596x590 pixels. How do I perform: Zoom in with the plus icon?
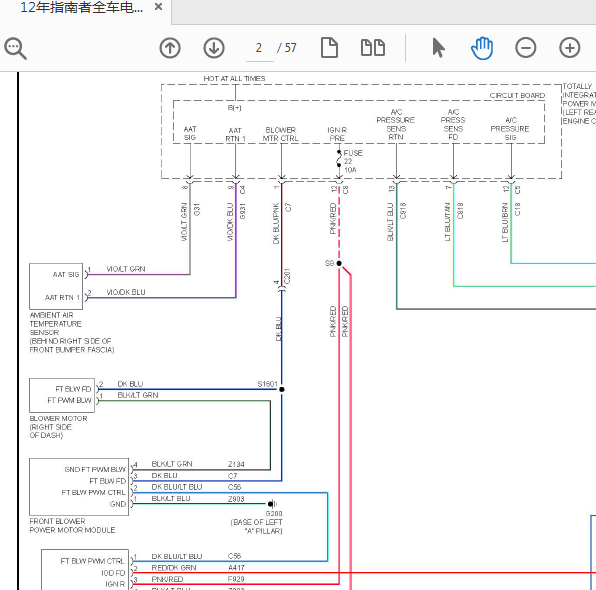tap(569, 48)
